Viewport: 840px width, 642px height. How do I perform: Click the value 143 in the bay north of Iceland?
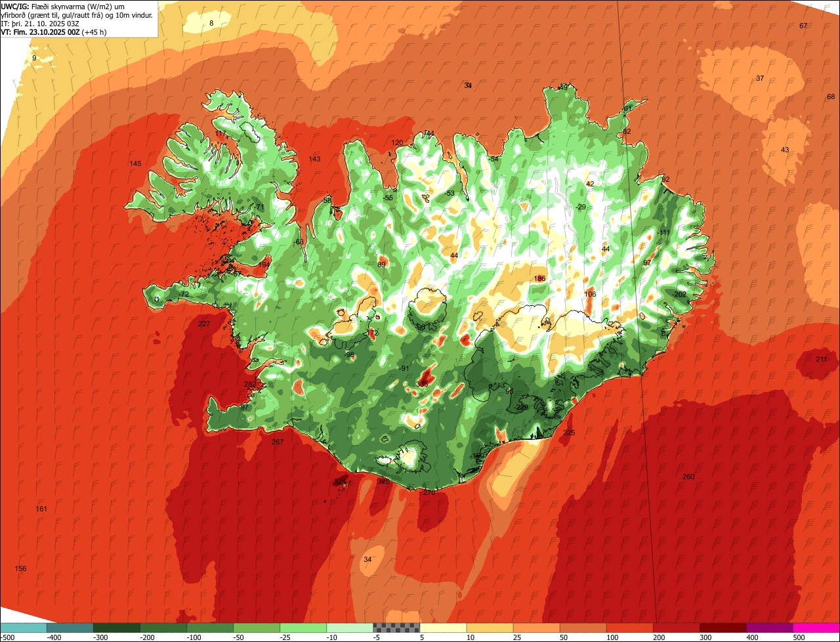click(x=315, y=160)
